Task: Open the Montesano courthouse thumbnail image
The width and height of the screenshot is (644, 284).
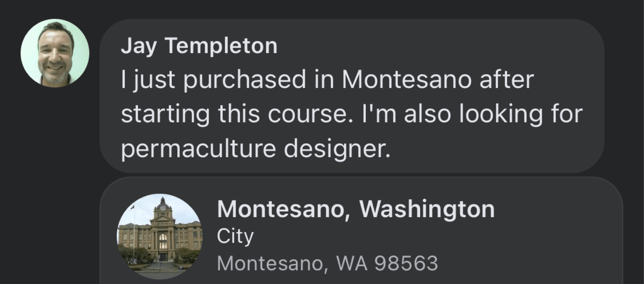Action: click(160, 236)
